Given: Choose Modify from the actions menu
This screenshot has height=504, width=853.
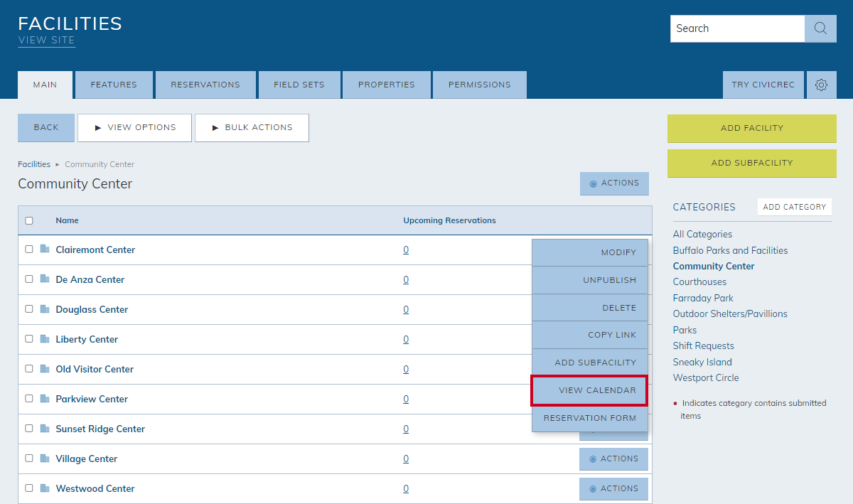Looking at the screenshot, I should [x=590, y=252].
